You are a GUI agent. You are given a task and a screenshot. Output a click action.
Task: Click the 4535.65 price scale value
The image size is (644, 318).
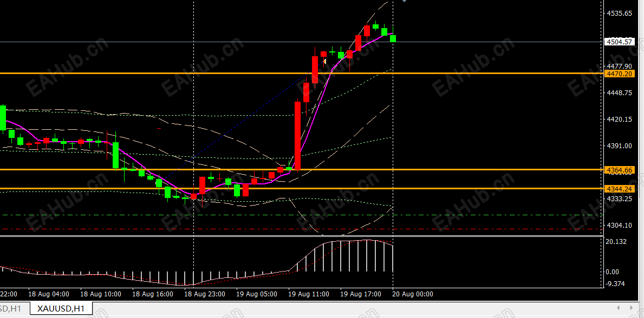click(x=620, y=13)
